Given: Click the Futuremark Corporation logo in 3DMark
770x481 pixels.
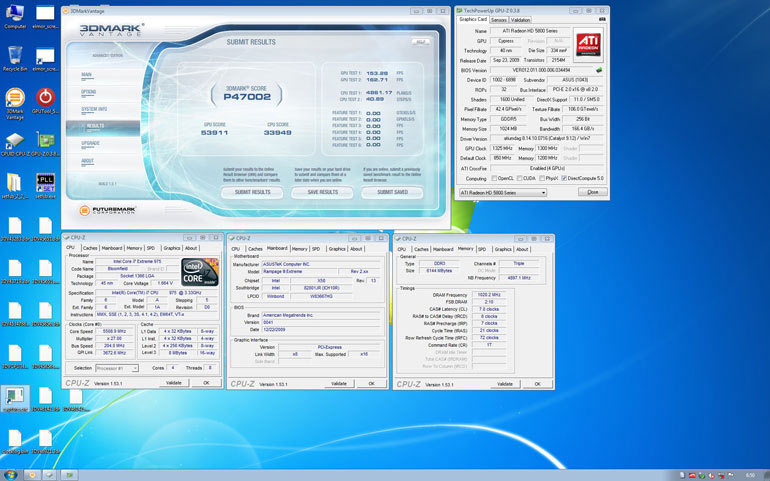Looking at the screenshot, I should (x=108, y=210).
